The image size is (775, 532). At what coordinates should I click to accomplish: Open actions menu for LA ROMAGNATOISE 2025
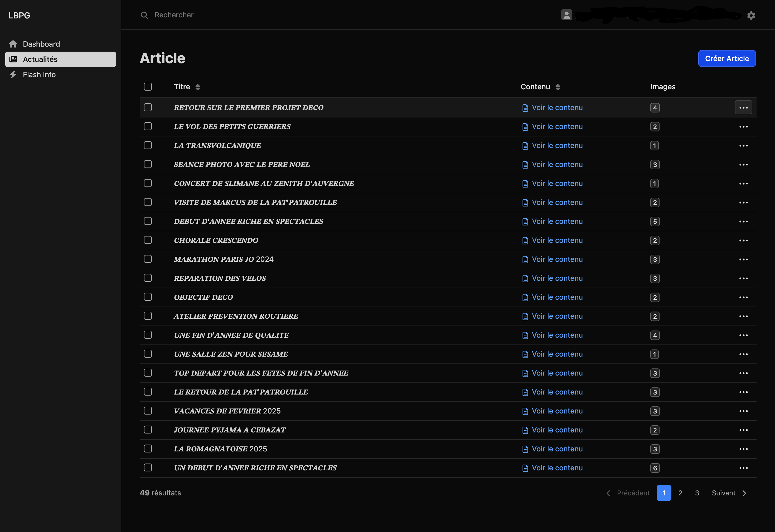[x=743, y=449]
